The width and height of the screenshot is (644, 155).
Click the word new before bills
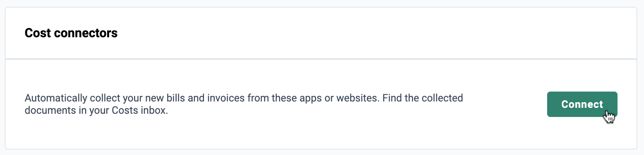155,98
